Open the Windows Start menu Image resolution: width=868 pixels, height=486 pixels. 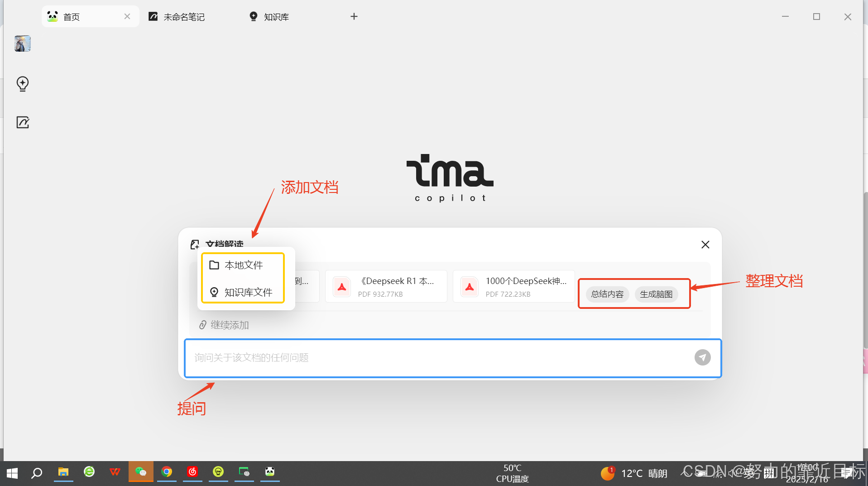(12, 473)
